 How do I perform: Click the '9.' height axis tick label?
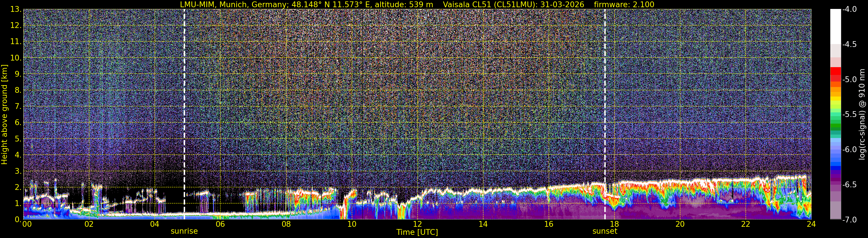point(18,74)
